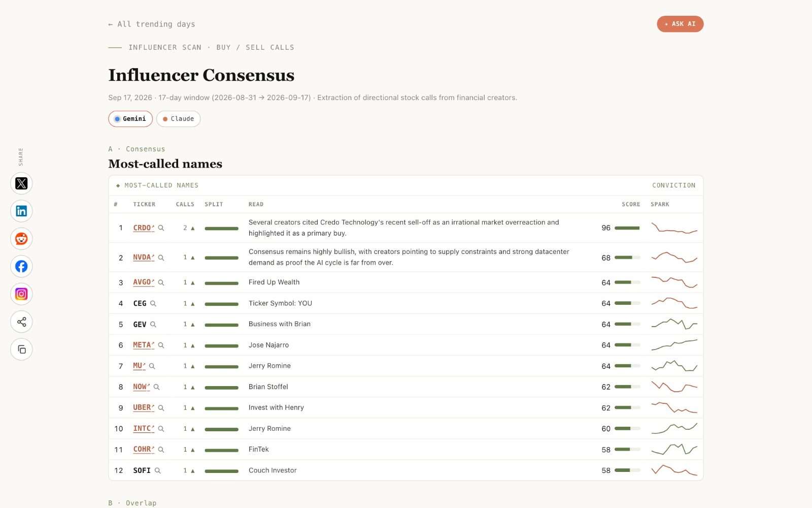Share to Reddit icon

point(21,239)
